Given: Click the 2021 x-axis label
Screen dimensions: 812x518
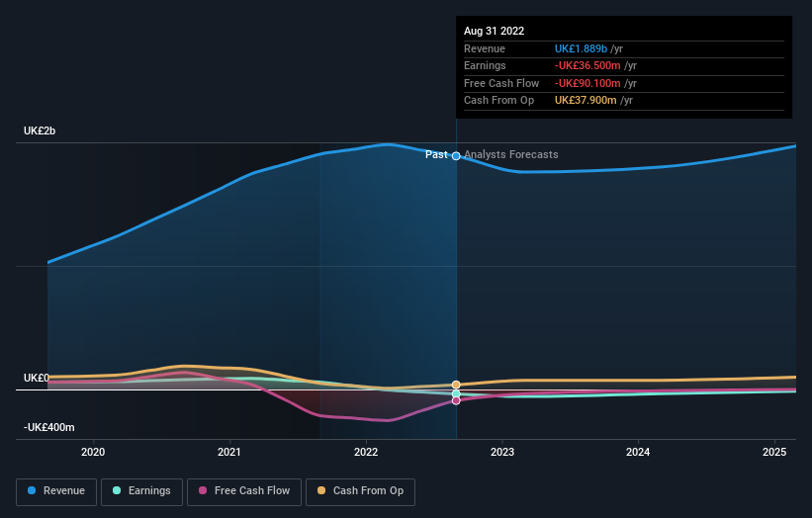Looking at the screenshot, I should click(x=229, y=452).
